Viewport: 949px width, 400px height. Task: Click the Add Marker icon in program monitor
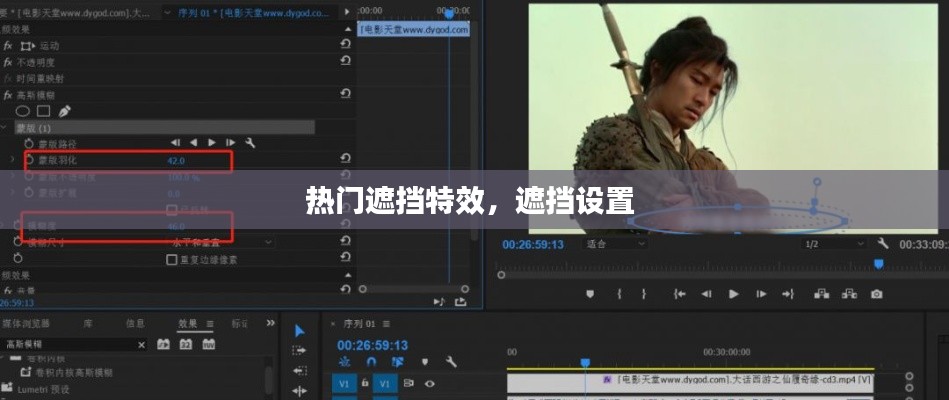coord(590,294)
